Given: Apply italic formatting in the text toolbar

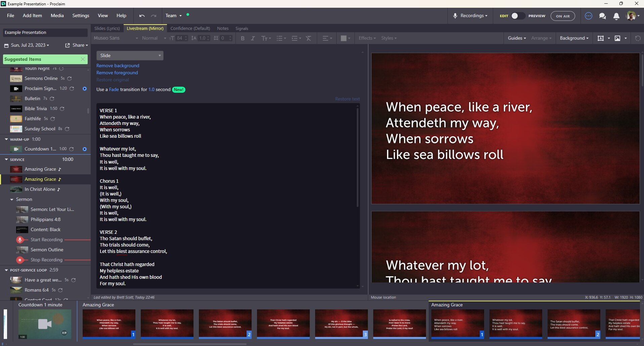Looking at the screenshot, I should click(x=253, y=38).
